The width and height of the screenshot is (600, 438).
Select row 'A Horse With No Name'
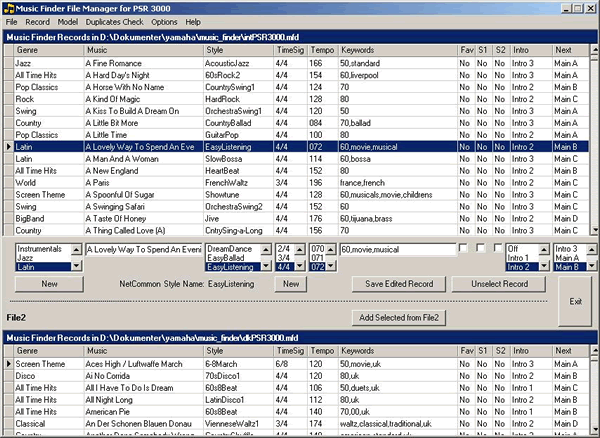pyautogui.click(x=297, y=87)
